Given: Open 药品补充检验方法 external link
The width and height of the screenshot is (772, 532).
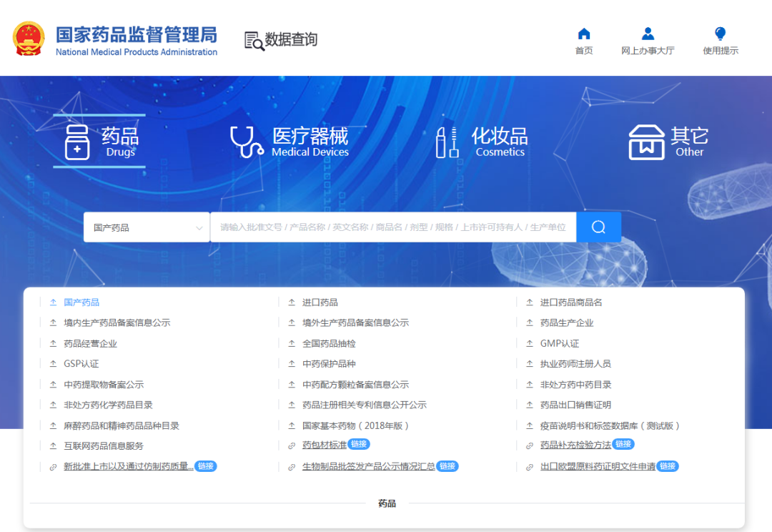Looking at the screenshot, I should pyautogui.click(x=575, y=445).
